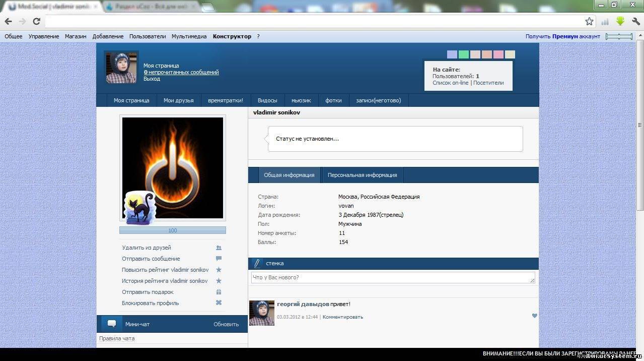Click Обновить in the Мини-чат header

click(x=226, y=324)
